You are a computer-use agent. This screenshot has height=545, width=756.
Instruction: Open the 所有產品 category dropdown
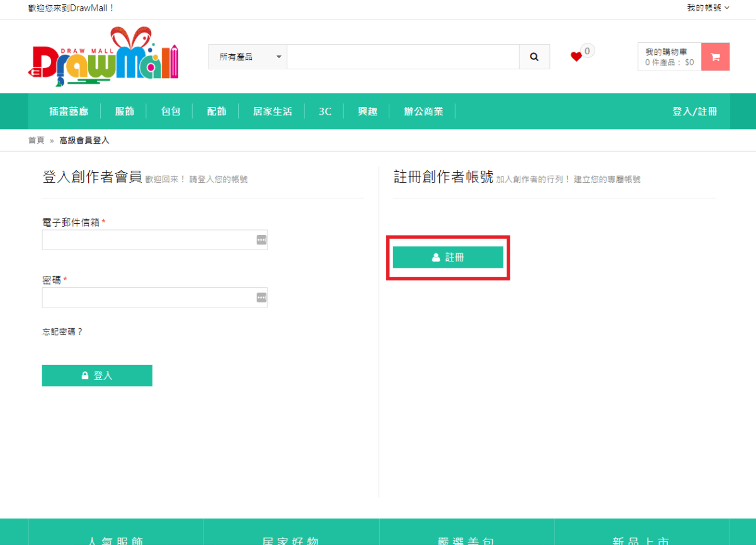click(x=247, y=57)
